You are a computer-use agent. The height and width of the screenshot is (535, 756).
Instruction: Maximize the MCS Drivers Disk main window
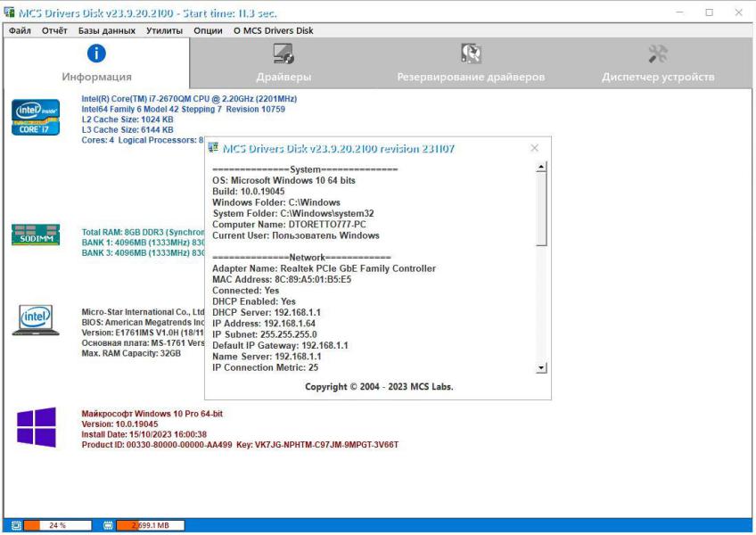pyautogui.click(x=710, y=12)
